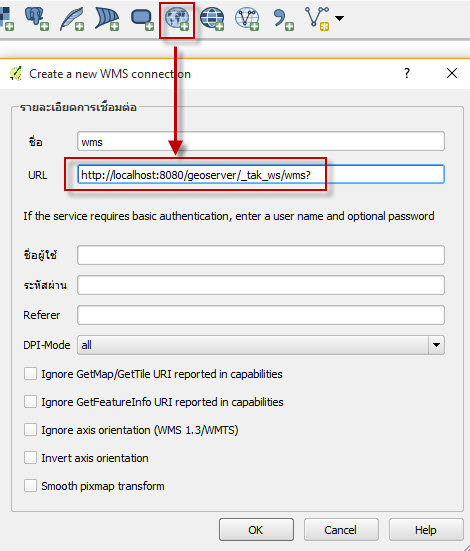470x551 pixels.
Task: Open the DPI-Mode dropdown
Action: (x=261, y=345)
